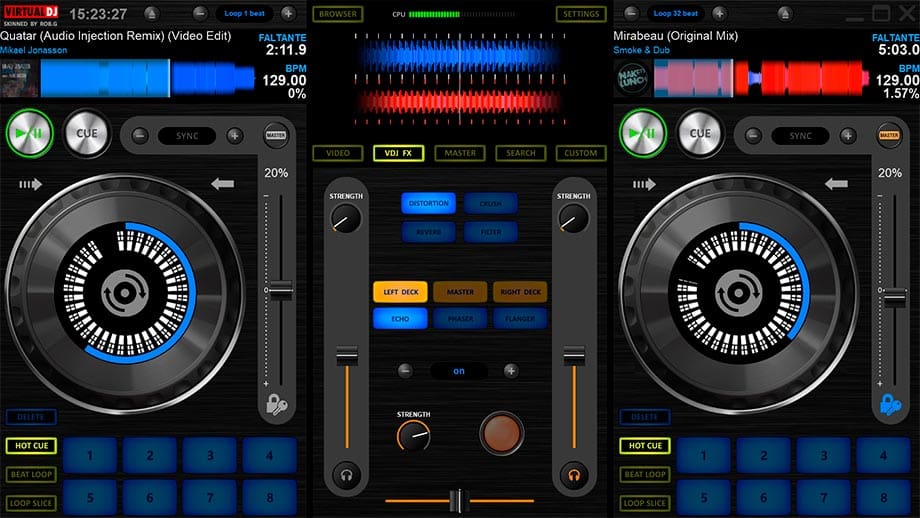This screenshot has height=518, width=920.
Task: Click plus beside the 'on' effect value
Action: (511, 371)
